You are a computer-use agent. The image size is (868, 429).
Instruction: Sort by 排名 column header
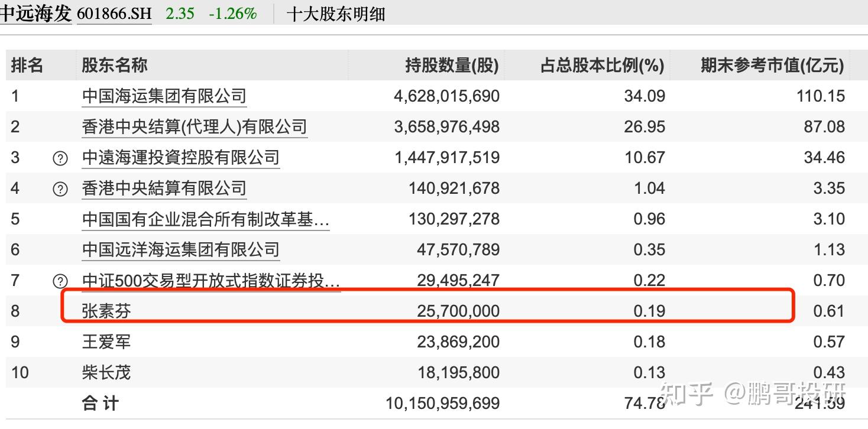point(27,65)
